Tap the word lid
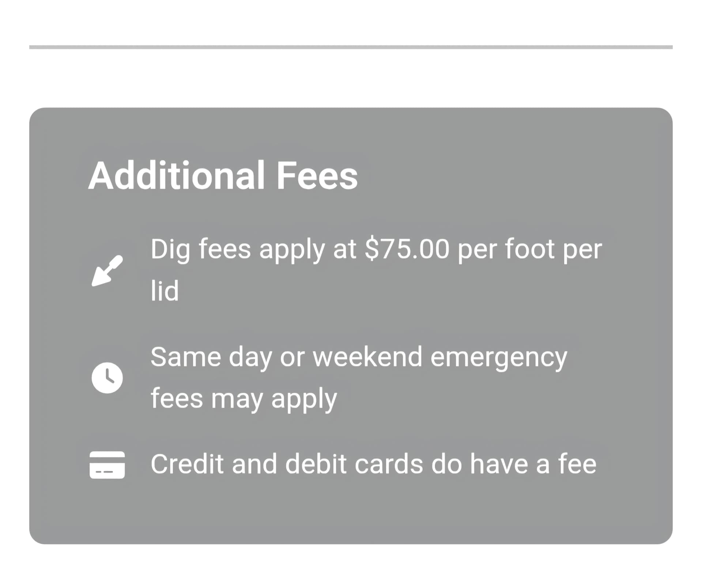This screenshot has width=702, height=588. pyautogui.click(x=165, y=291)
